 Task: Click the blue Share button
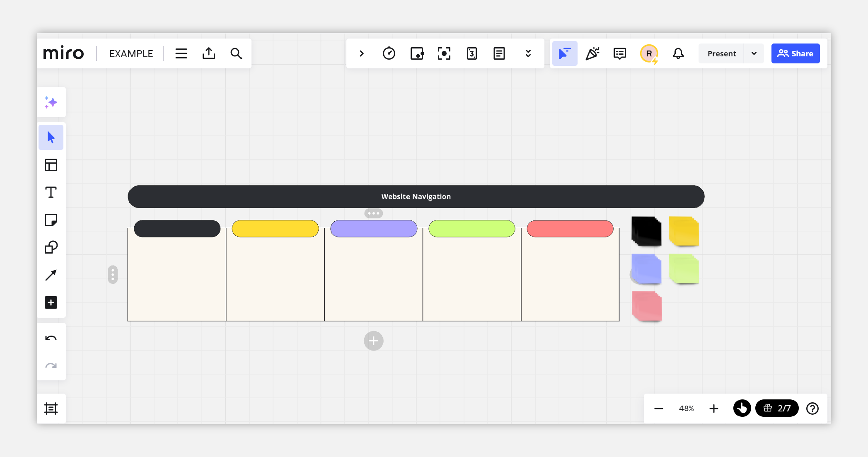click(x=795, y=53)
